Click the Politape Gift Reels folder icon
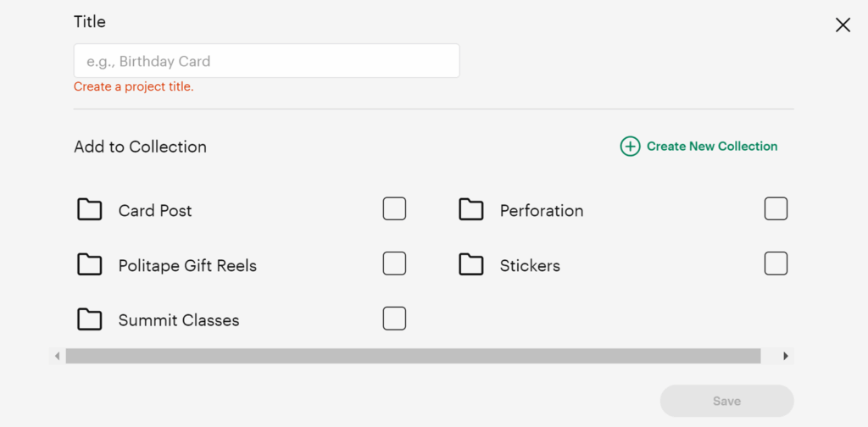 click(89, 264)
